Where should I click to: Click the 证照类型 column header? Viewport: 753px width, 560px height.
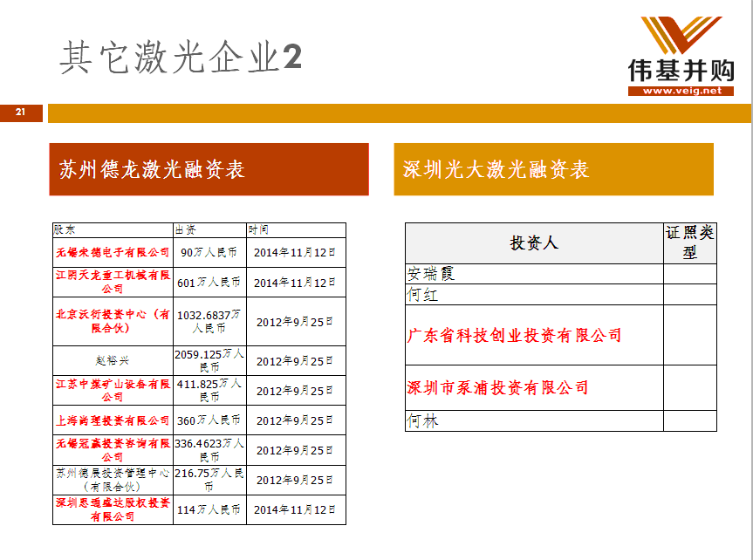690,243
